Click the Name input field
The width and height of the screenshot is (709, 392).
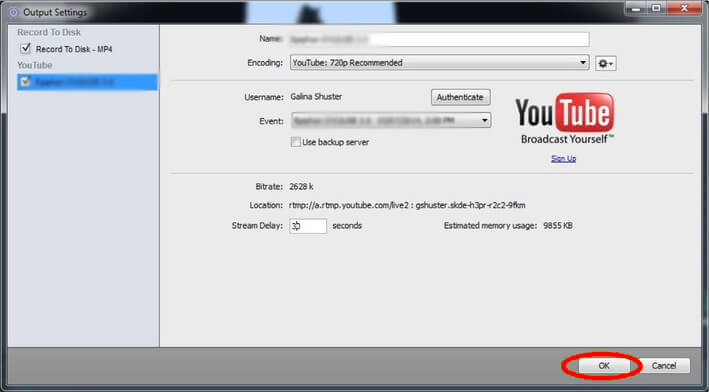coord(439,39)
